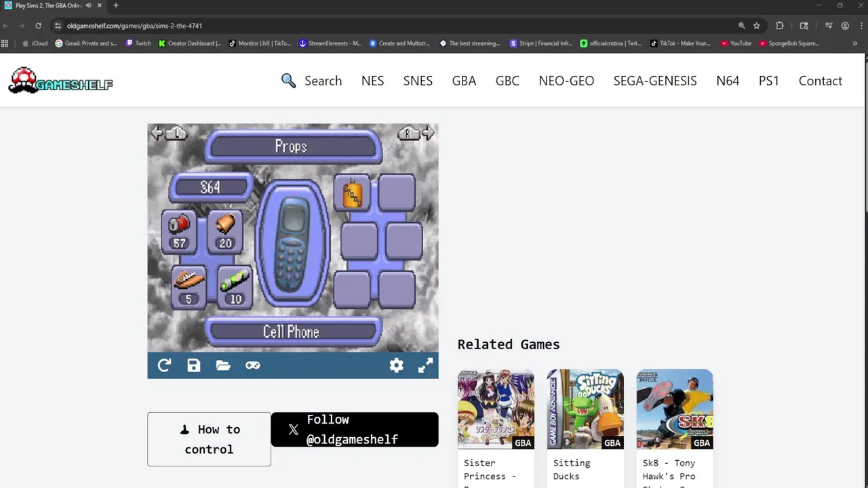Screen dimensions: 868x488
Task: Open the YouTube bookmark
Action: (x=736, y=43)
